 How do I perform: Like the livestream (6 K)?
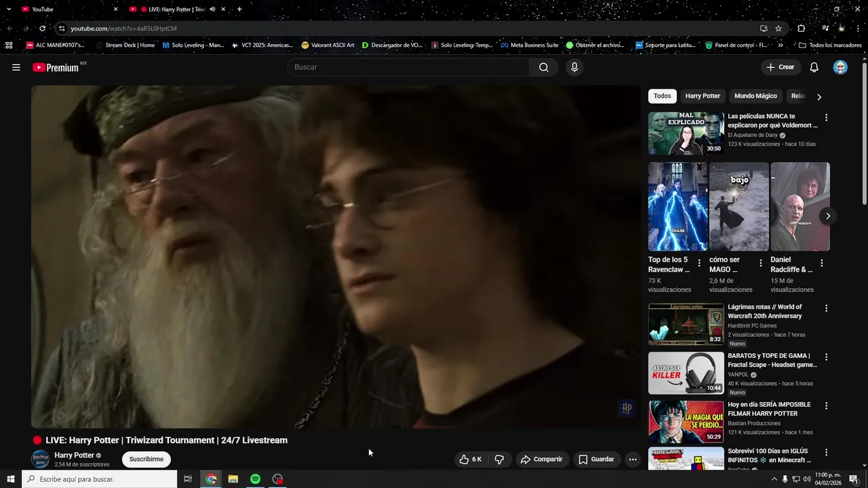tap(471, 460)
